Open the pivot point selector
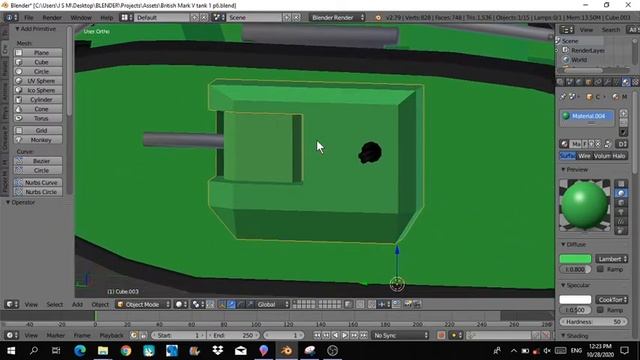 198,304
